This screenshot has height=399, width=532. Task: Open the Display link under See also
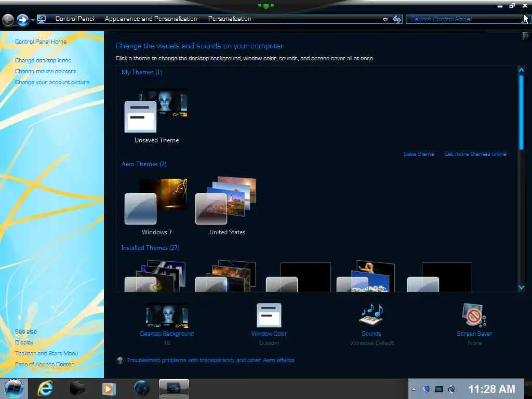pos(24,342)
